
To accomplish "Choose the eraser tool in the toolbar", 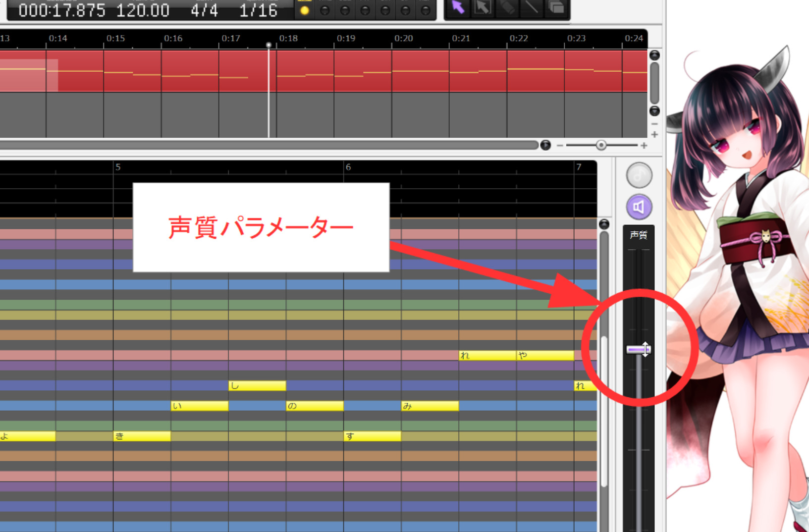I will click(x=507, y=7).
